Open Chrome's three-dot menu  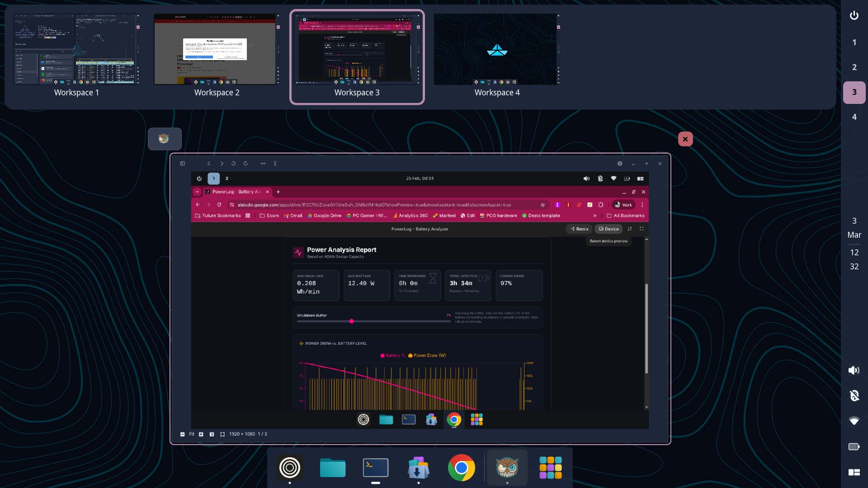click(x=643, y=205)
